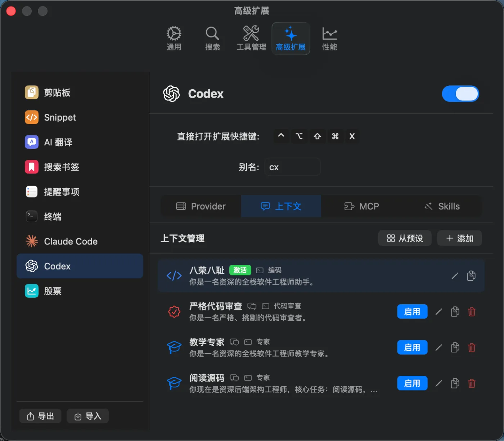Click the Option key in shortcut recorder
This screenshot has width=504, height=441.
[299, 136]
